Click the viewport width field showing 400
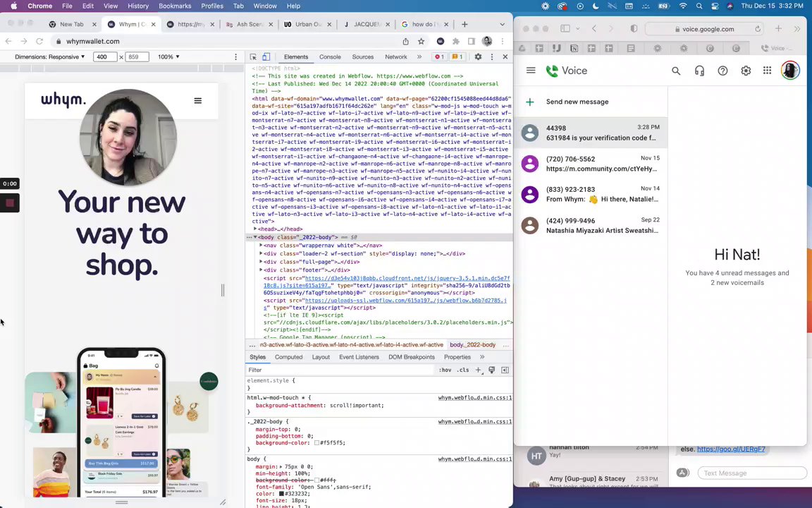This screenshot has width=812, height=508. click(105, 57)
